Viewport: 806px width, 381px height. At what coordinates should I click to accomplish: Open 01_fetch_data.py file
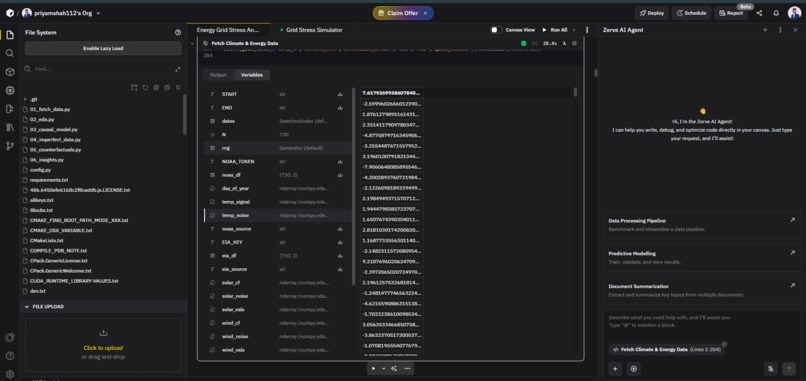50,109
